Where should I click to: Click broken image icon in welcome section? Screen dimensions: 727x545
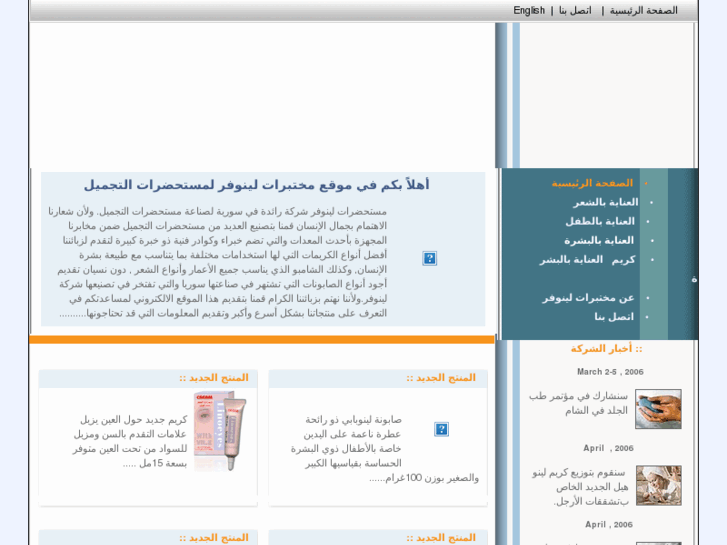(430, 258)
